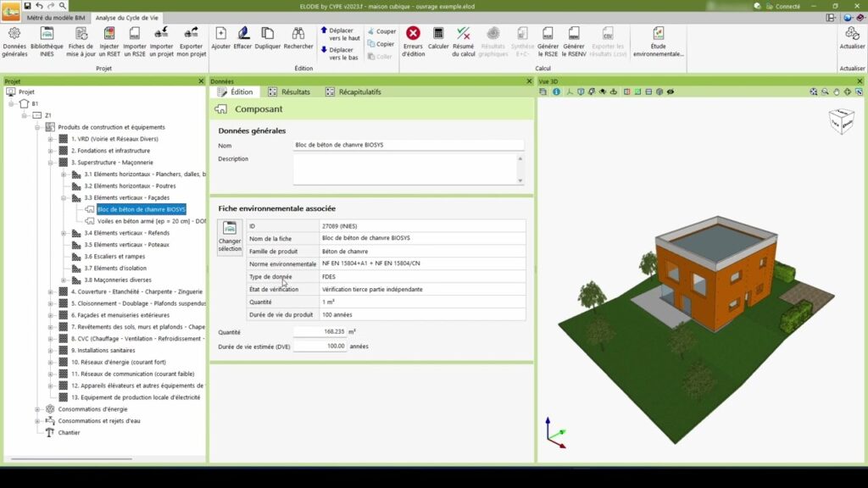Open the Métré du modèle BIM tab
Image resolution: width=868 pixels, height=488 pixels.
click(x=55, y=17)
